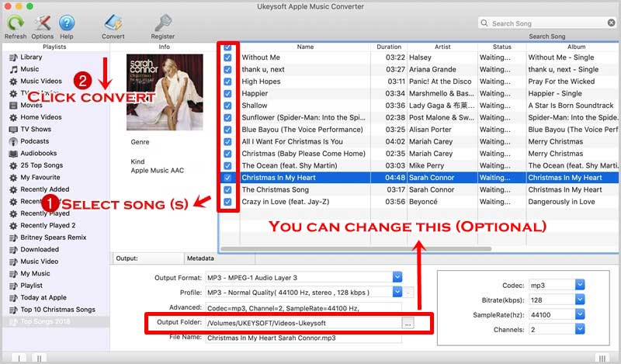Open the SampleRate(hz) dropdown
The width and height of the screenshot is (621, 364).
[x=580, y=314]
